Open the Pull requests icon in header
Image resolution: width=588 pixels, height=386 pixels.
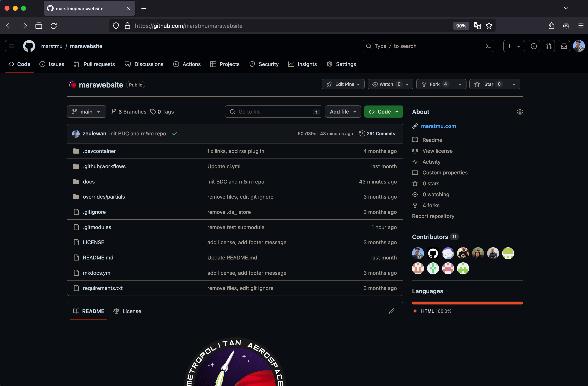click(549, 46)
